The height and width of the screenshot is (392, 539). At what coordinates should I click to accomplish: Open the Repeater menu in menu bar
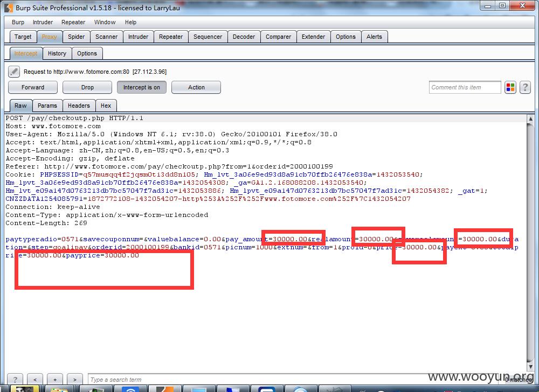pyautogui.click(x=73, y=22)
